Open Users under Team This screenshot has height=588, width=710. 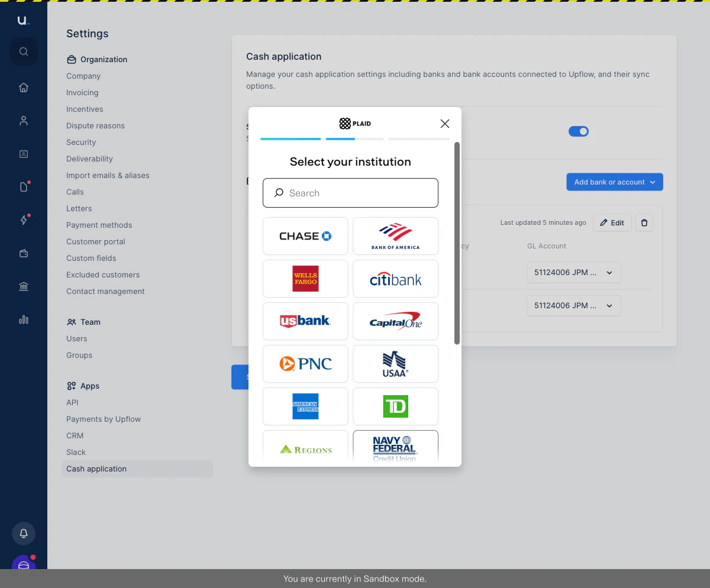coord(77,338)
